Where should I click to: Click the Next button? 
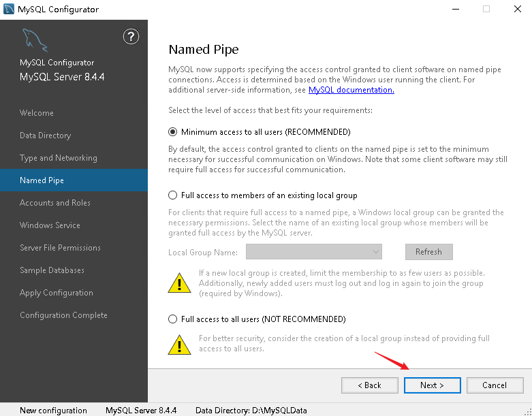[433, 385]
